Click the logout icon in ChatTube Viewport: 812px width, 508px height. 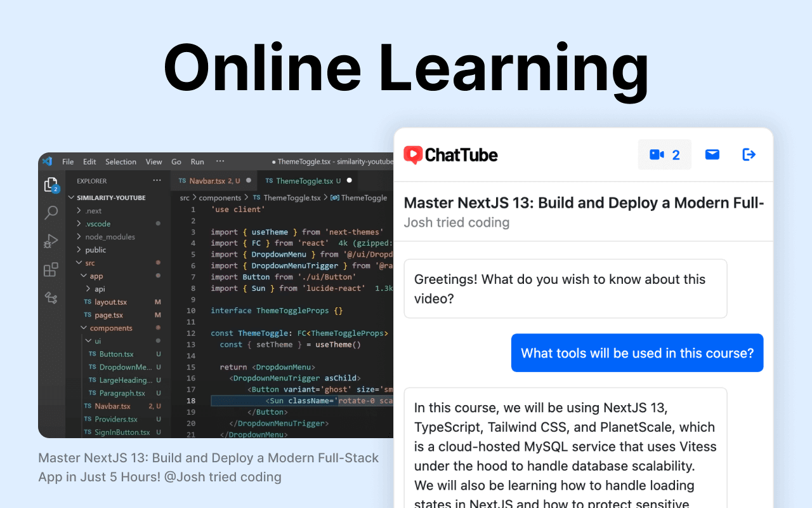[x=749, y=154]
